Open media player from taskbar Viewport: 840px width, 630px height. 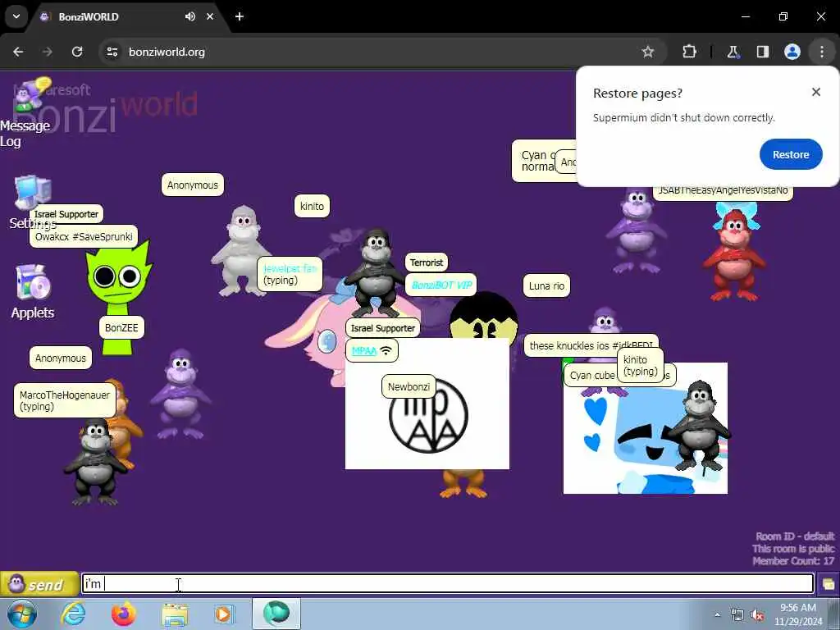pyautogui.click(x=224, y=614)
